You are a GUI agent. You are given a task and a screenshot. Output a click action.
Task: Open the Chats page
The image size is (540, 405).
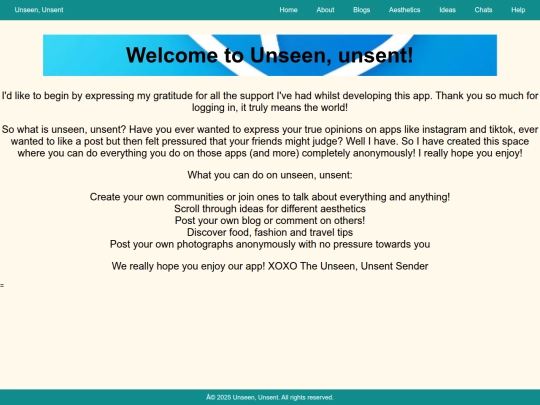click(x=483, y=10)
